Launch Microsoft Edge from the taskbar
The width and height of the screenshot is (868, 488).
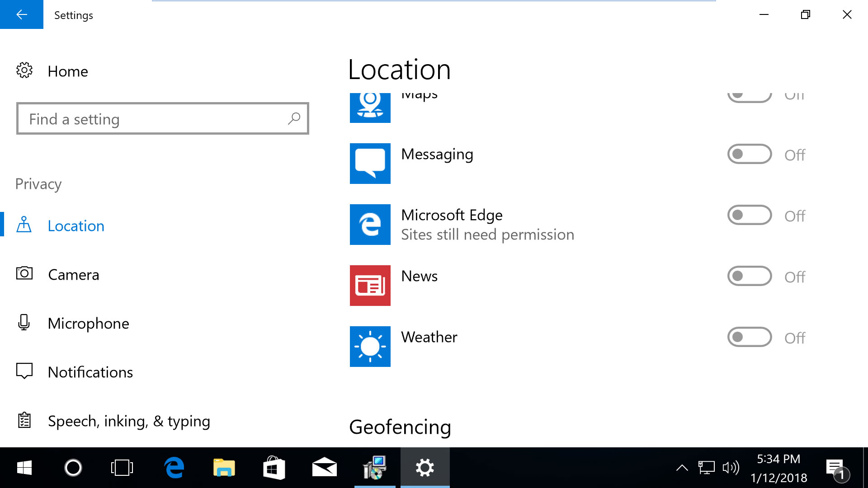coord(174,468)
